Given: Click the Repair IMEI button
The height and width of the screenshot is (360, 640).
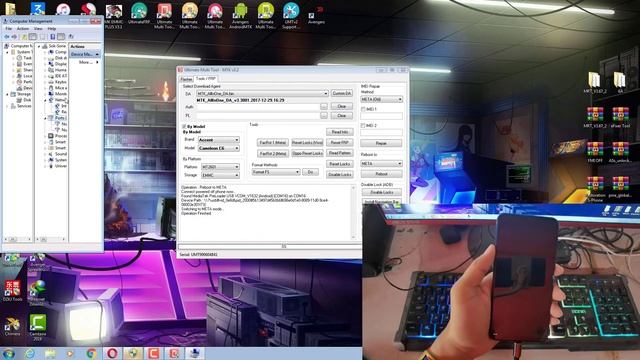Looking at the screenshot, I should pos(381,143).
